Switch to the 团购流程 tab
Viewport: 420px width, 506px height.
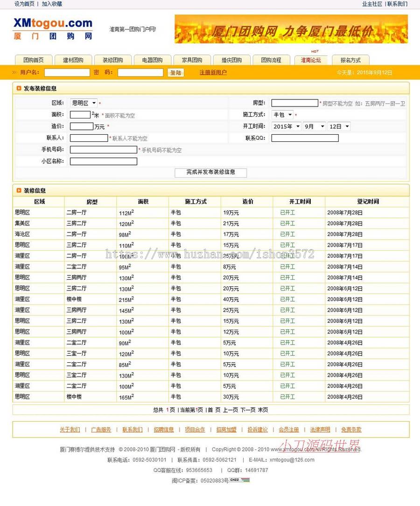271,60
